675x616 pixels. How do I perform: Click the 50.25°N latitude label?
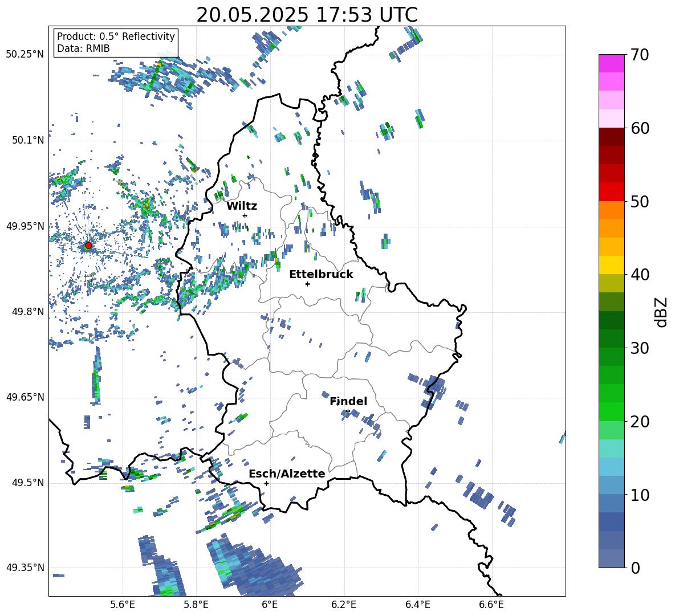(25, 55)
